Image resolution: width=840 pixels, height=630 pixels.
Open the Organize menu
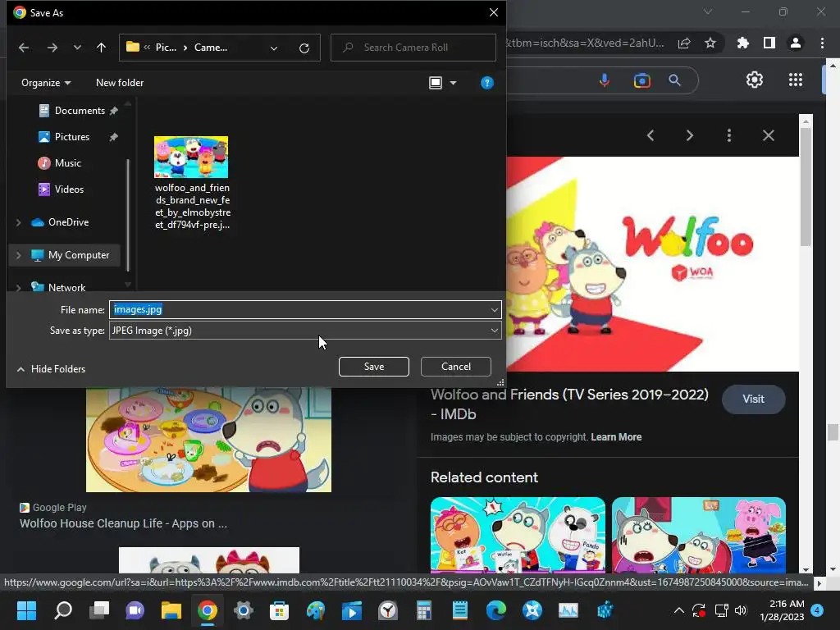pos(46,83)
